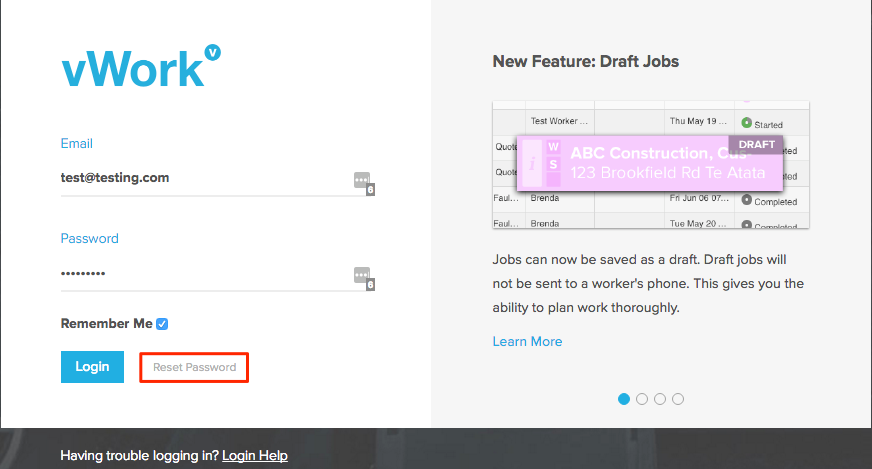Switch to the third carousel slide dot
This screenshot has height=469, width=872.
click(660, 399)
